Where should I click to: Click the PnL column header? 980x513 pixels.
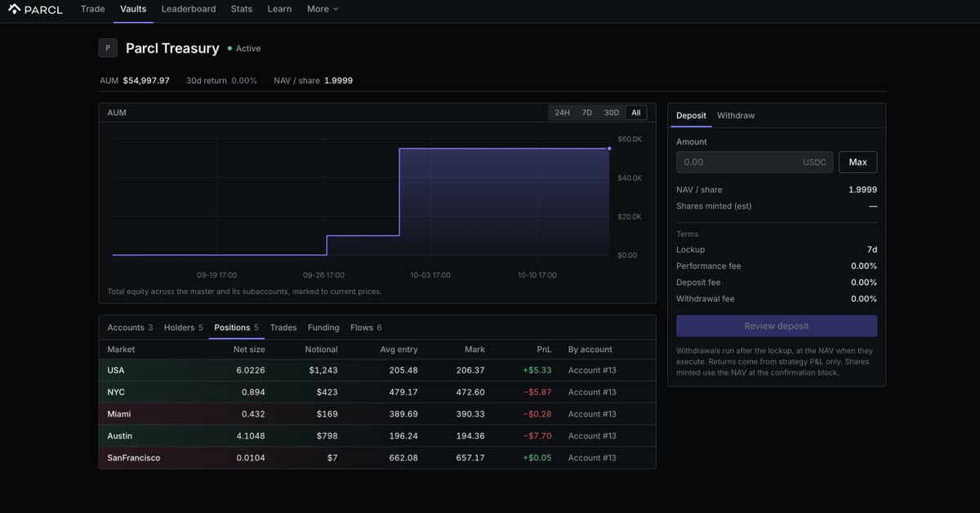click(544, 350)
